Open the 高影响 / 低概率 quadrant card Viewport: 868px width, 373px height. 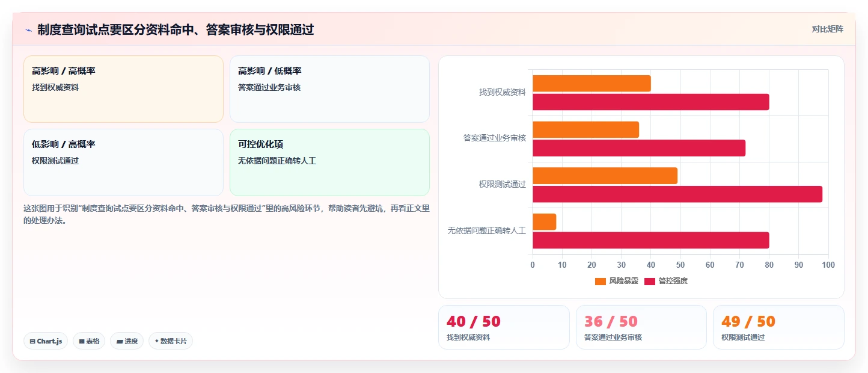(x=329, y=89)
